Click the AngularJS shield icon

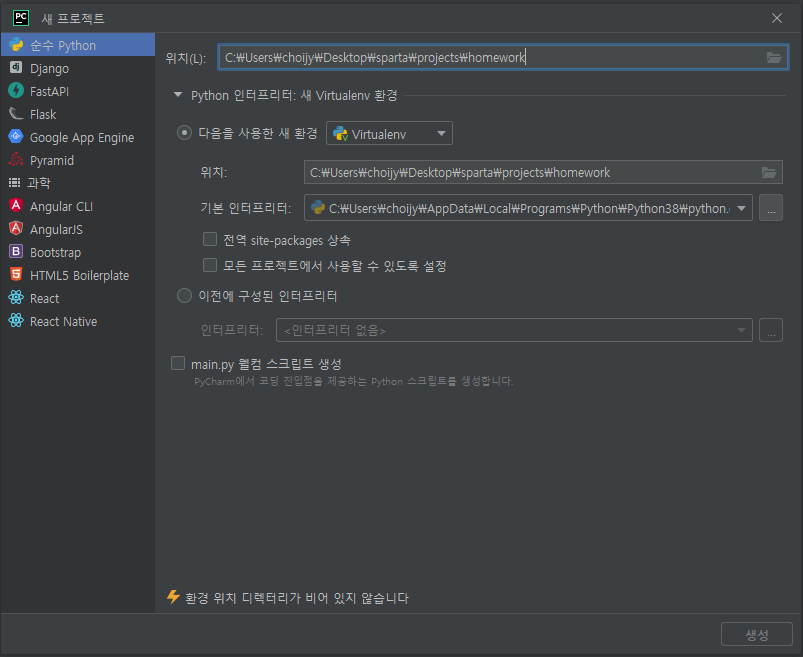coord(16,229)
